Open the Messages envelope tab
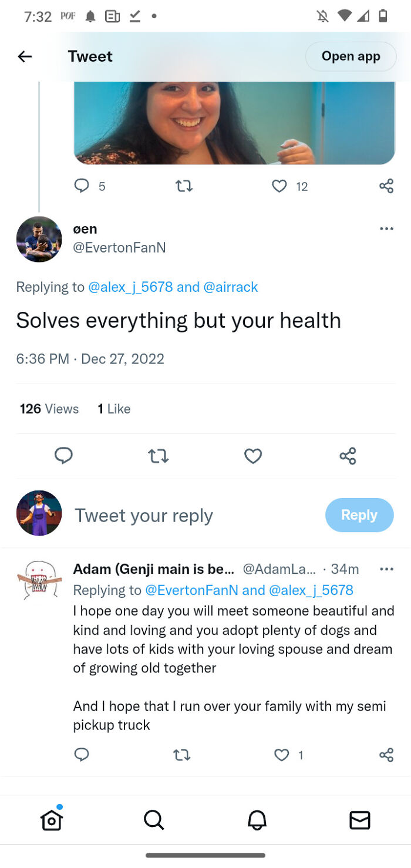The height and width of the screenshot is (868, 411). 359,820
